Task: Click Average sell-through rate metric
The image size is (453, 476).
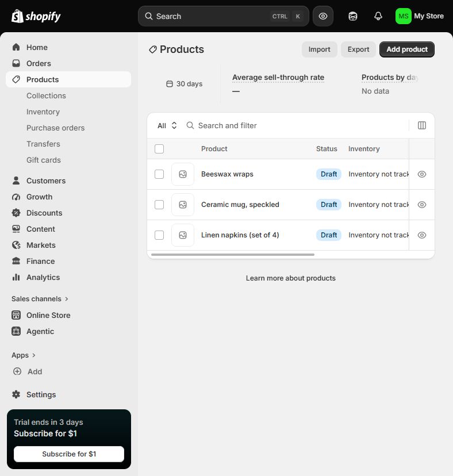Action: (278, 78)
